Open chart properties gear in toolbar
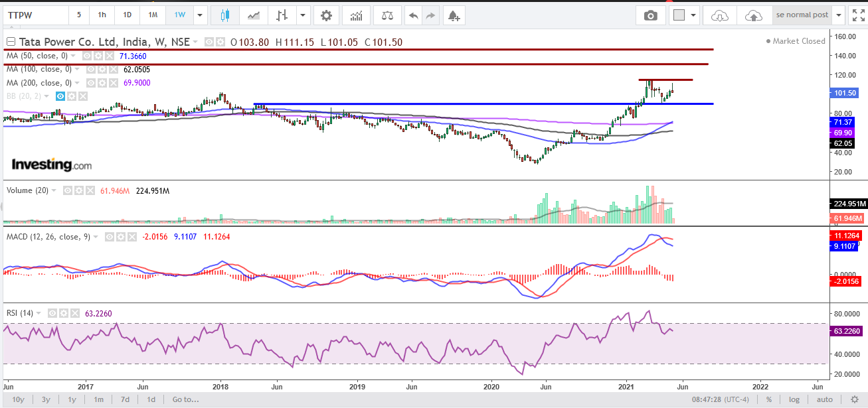Image resolution: width=868 pixels, height=408 pixels. 326,15
